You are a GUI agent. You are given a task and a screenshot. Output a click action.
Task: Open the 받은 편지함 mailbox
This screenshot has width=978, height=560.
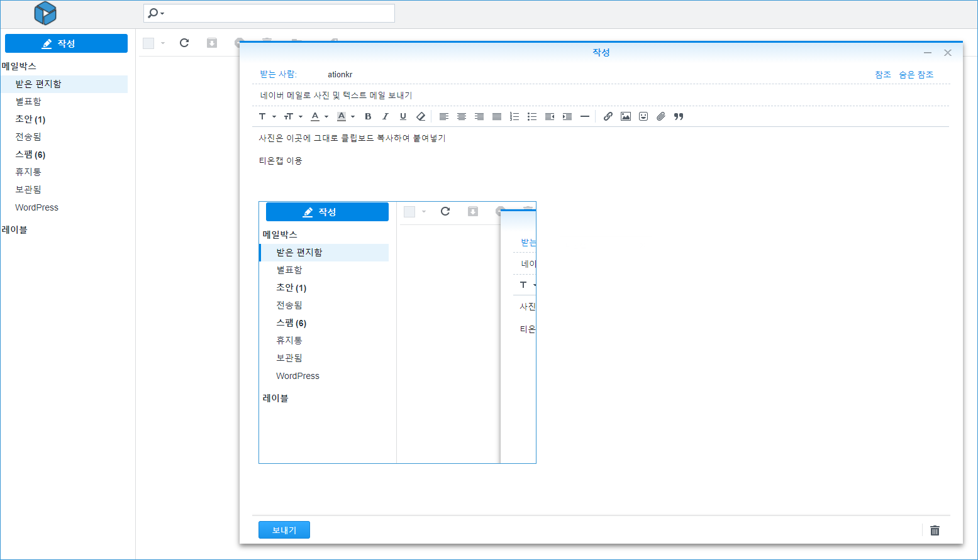(64, 84)
